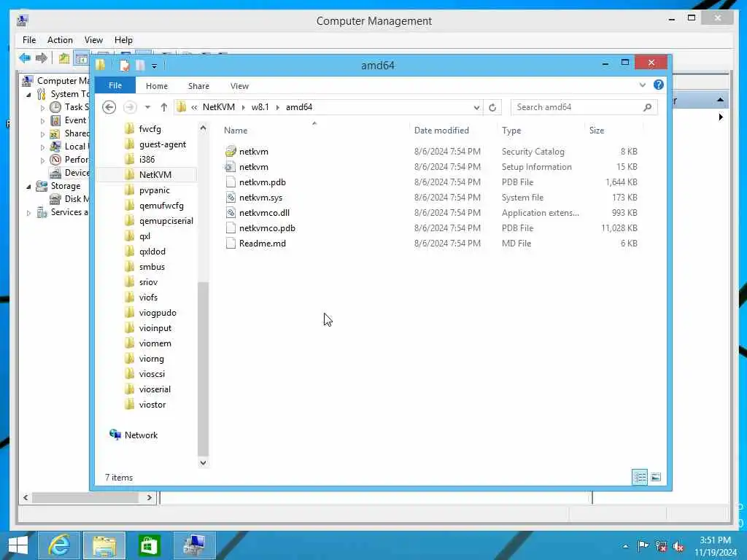Click the Explorer forward arrow button
Image resolution: width=747 pixels, height=560 pixels.
coord(130,107)
